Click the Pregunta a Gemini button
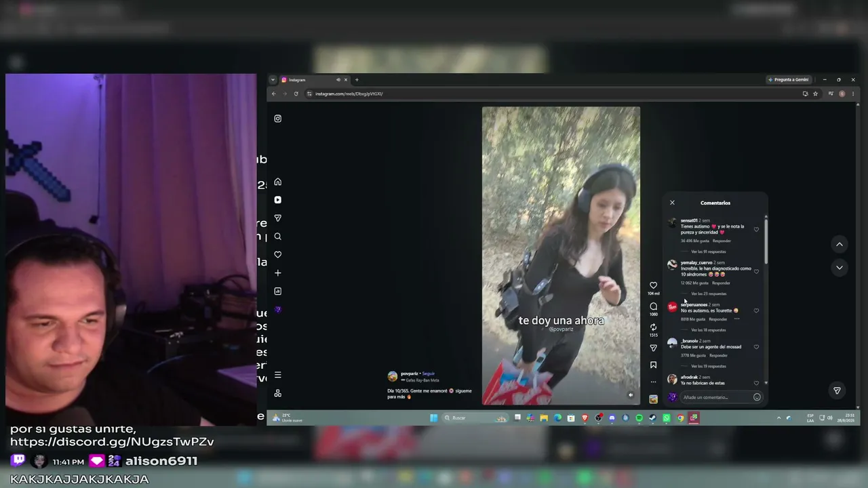The image size is (868, 488). [x=789, y=80]
